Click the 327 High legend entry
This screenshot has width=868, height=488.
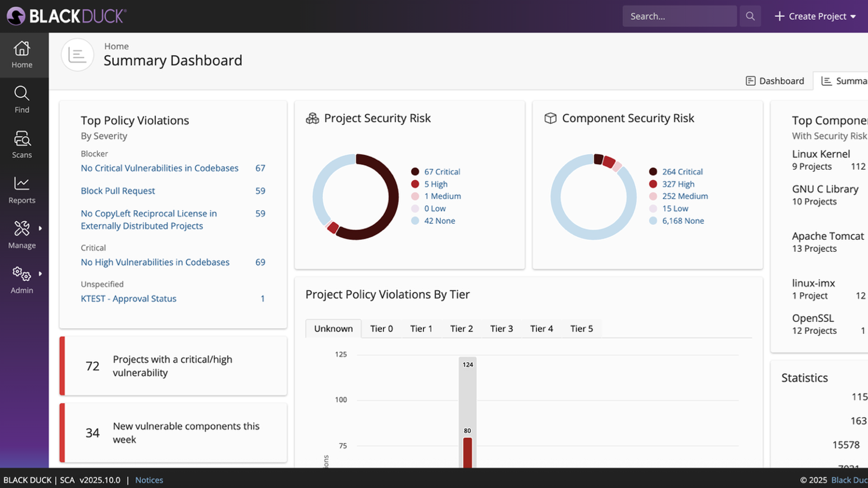coord(678,184)
